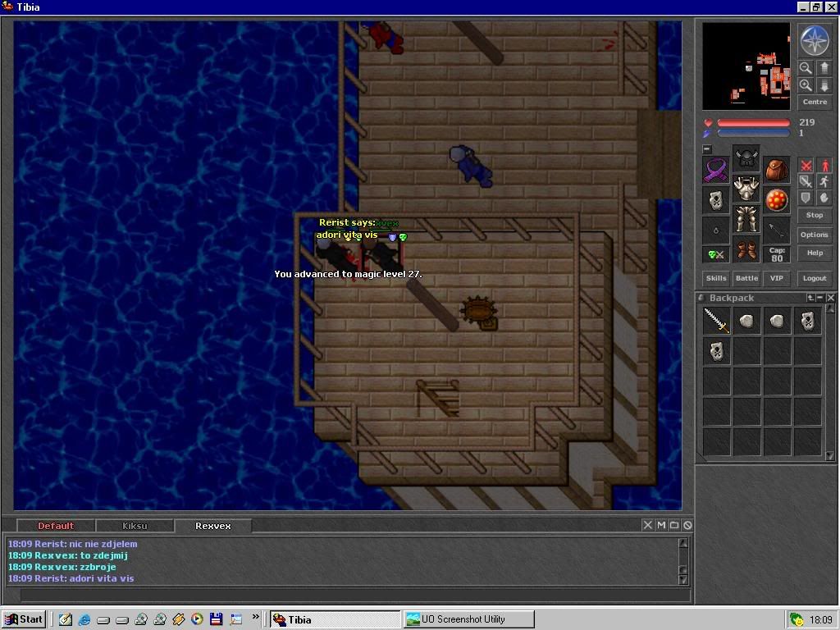
Task: Click the Centre minimap button
Action: pos(815,102)
